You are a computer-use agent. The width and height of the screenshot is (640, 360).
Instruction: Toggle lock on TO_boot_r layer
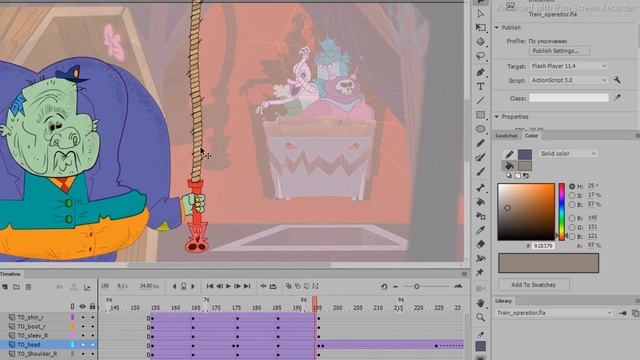tap(93, 327)
